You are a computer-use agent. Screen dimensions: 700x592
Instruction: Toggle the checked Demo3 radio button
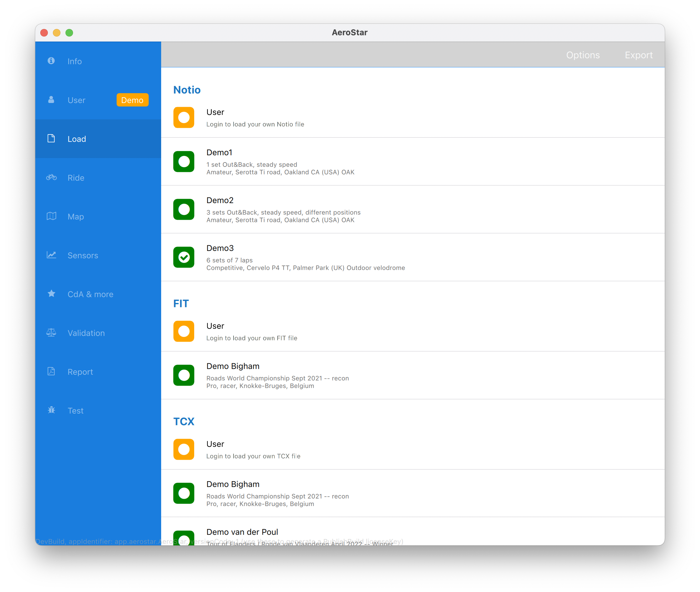point(183,257)
